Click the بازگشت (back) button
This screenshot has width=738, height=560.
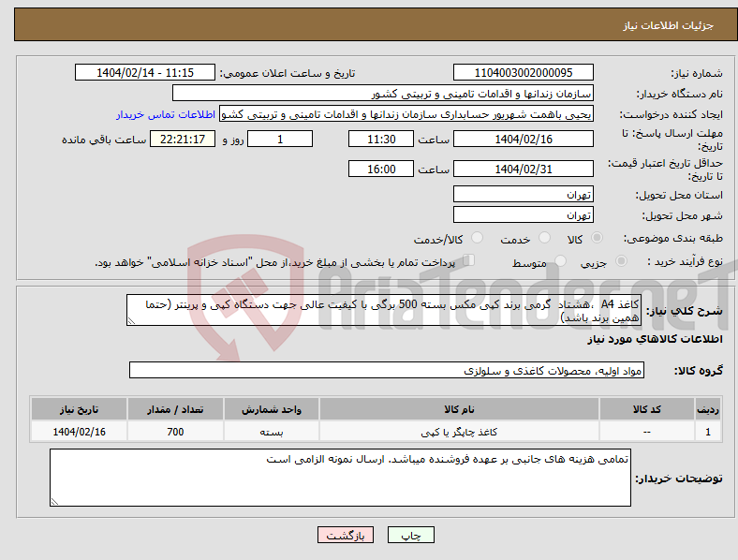pyautogui.click(x=346, y=535)
